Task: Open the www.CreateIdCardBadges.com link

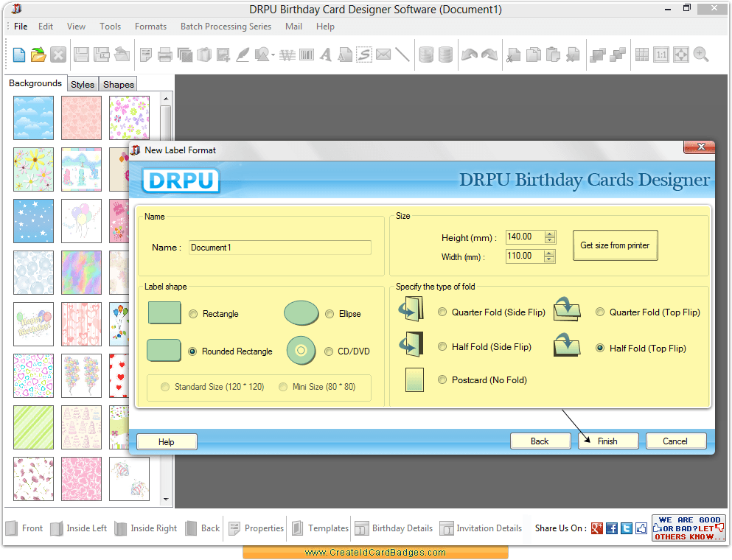Action: tap(375, 553)
